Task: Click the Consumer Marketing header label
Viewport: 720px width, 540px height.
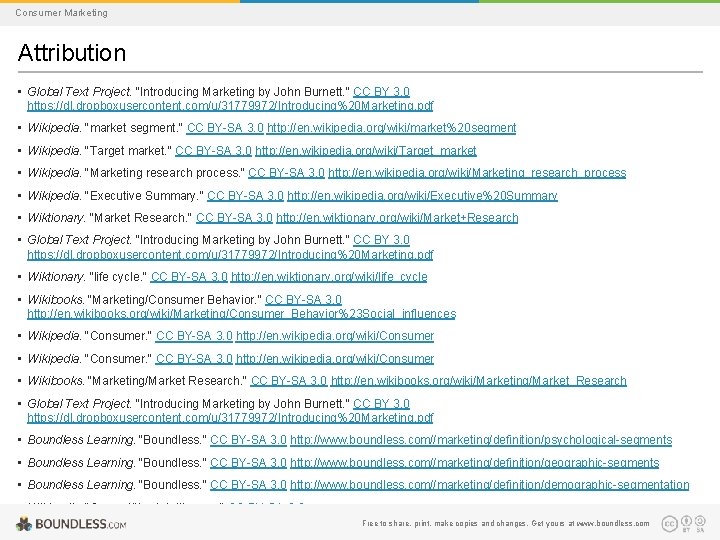Action: [62, 12]
